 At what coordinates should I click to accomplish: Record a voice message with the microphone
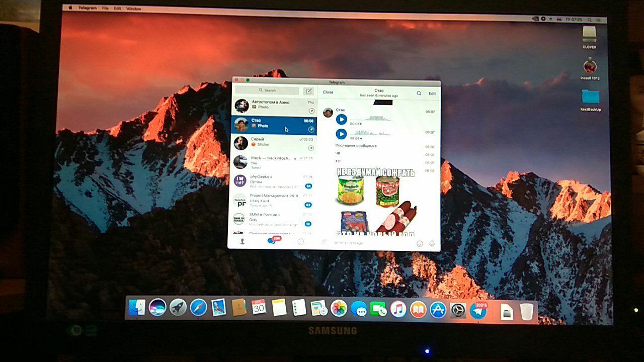pos(432,243)
